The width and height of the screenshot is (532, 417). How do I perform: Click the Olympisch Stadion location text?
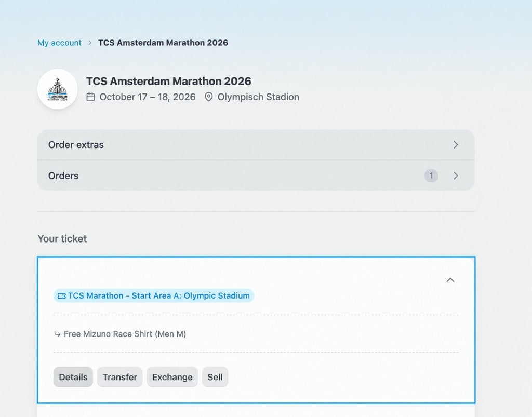point(258,97)
